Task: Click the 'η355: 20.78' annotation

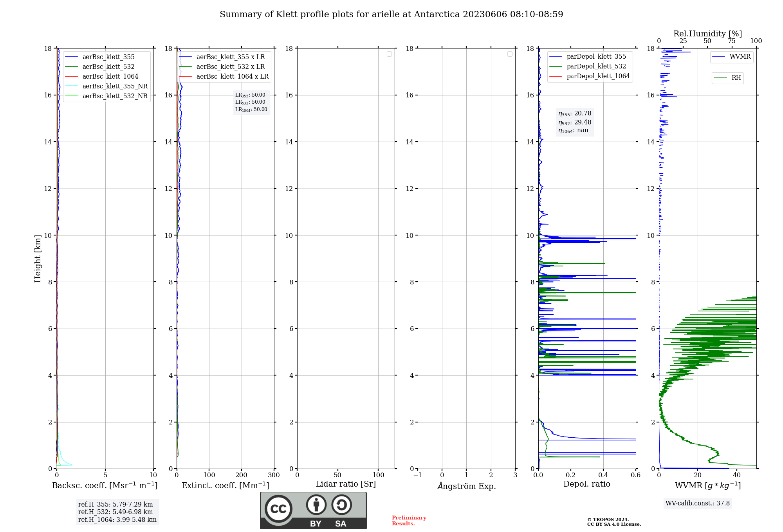Action: [575, 113]
